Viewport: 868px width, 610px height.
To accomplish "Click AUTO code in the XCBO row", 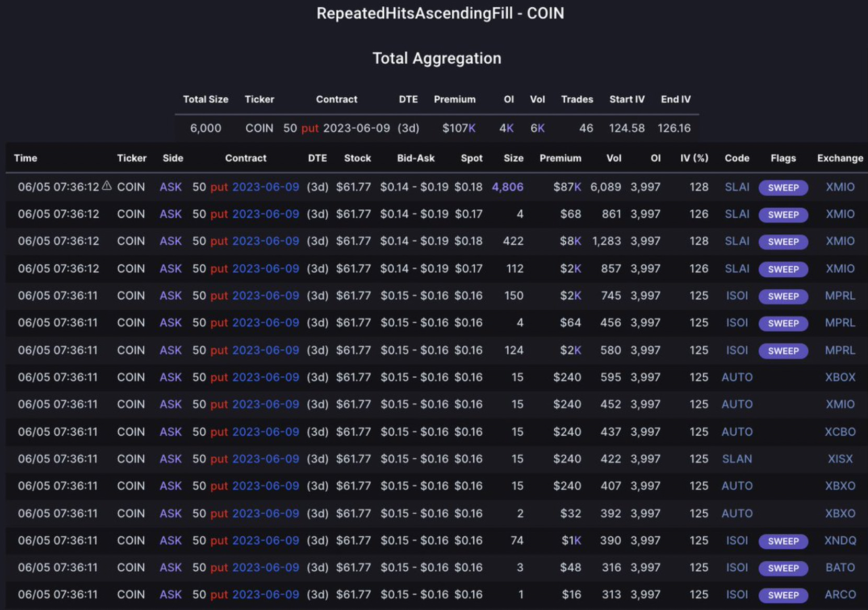I will (x=737, y=432).
